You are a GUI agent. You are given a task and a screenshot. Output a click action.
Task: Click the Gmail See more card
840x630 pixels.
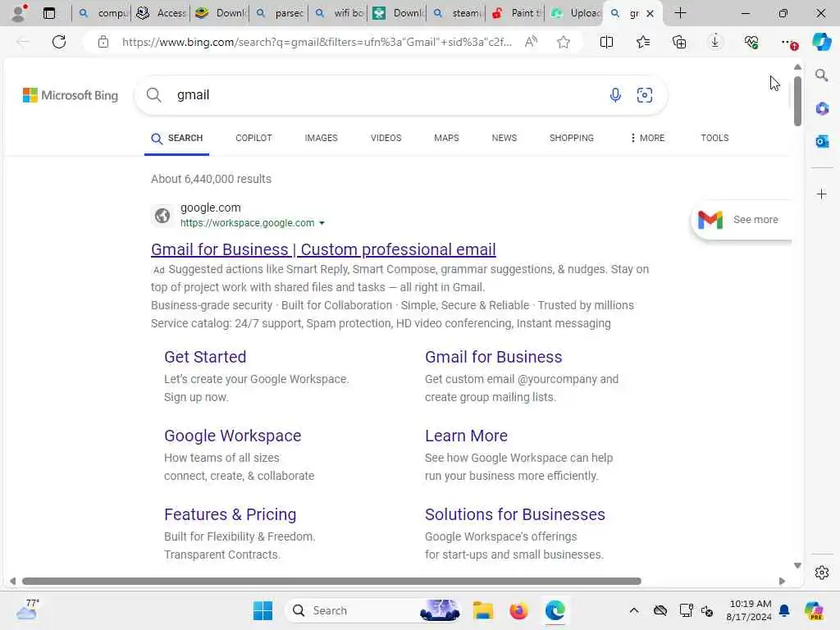coord(742,220)
